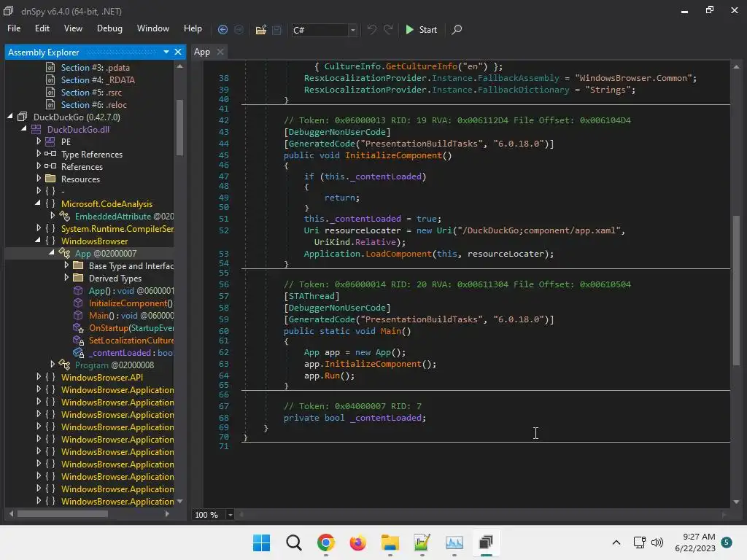Click the Search magnifier icon in toolbar
Image resolution: width=747 pixels, height=560 pixels.
(457, 30)
